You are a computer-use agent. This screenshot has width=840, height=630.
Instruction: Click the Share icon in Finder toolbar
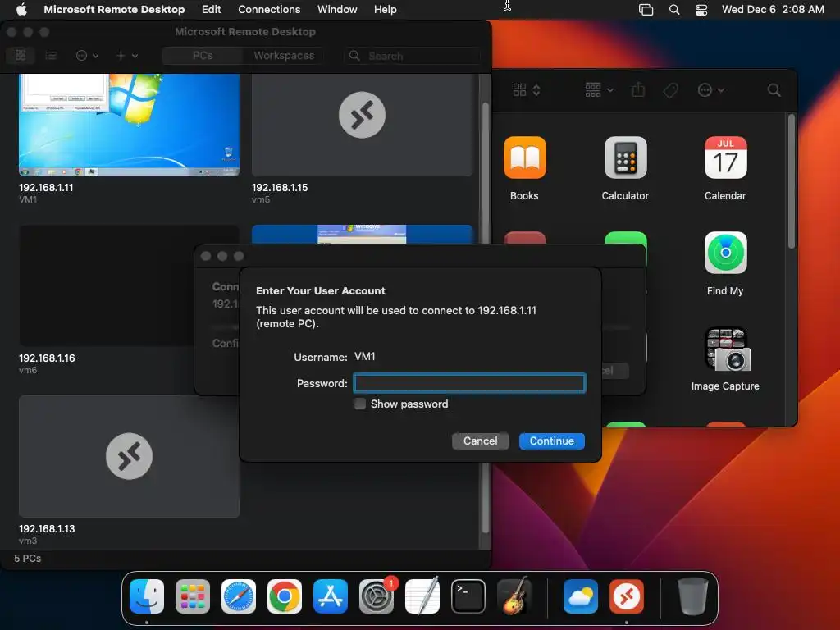coord(638,90)
